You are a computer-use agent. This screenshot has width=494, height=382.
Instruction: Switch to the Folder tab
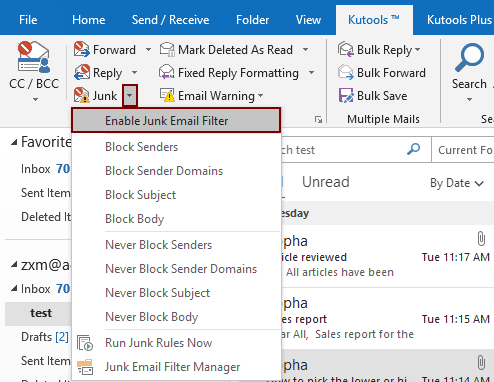point(252,20)
